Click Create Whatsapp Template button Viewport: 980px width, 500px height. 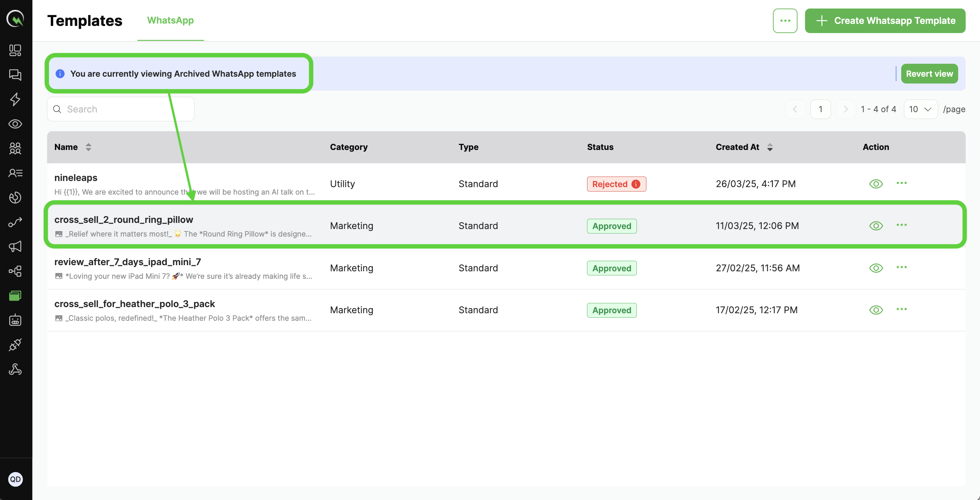click(x=885, y=20)
